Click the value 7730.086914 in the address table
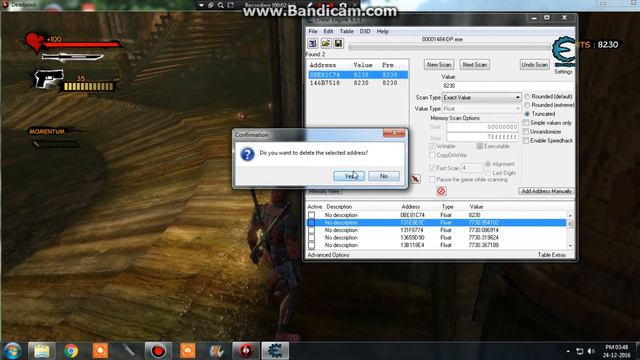This screenshot has height=360, width=640. point(483,230)
